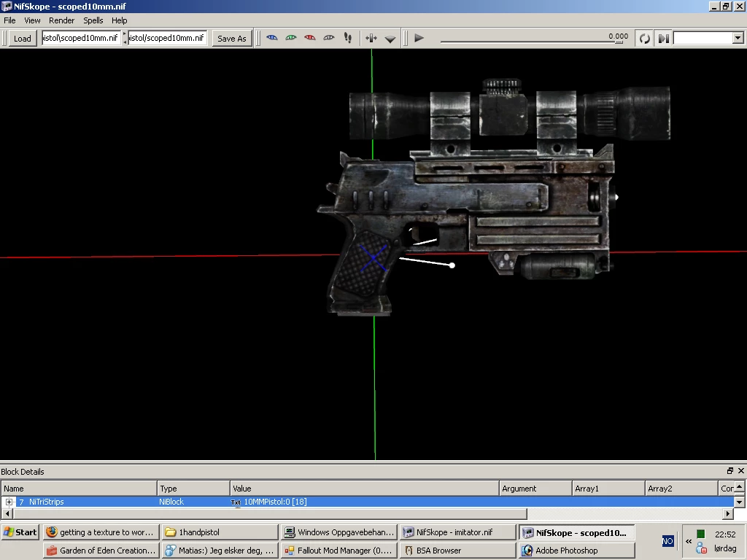Click the downward triangle toolbar icon
The width and height of the screenshot is (747, 560).
[390, 39]
